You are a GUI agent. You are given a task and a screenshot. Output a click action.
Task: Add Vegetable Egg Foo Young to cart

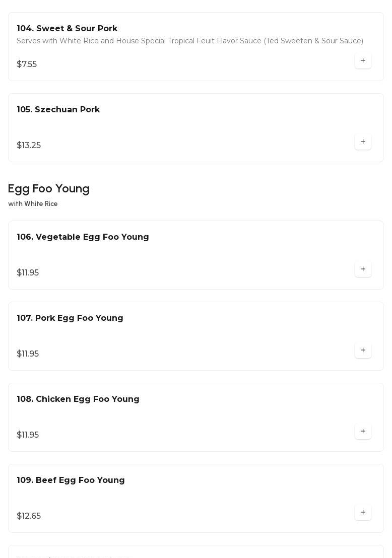tap(363, 269)
